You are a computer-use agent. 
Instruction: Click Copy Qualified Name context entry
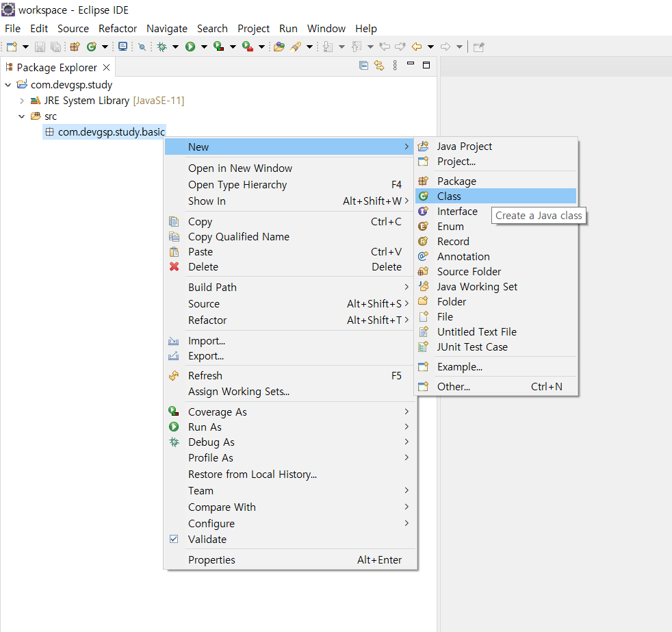coord(290,237)
